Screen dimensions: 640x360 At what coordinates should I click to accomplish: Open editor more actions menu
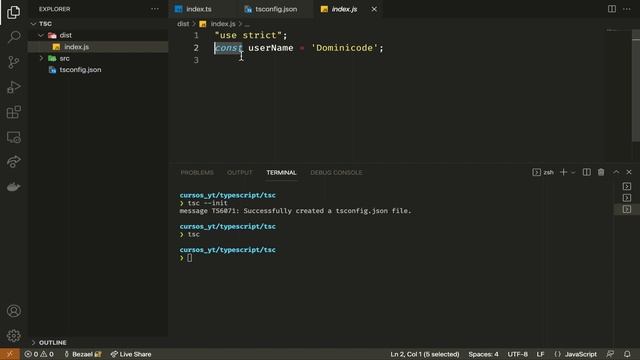[627, 9]
